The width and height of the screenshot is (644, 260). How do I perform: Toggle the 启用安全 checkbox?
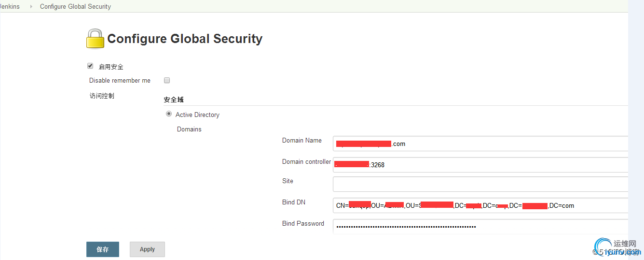90,66
